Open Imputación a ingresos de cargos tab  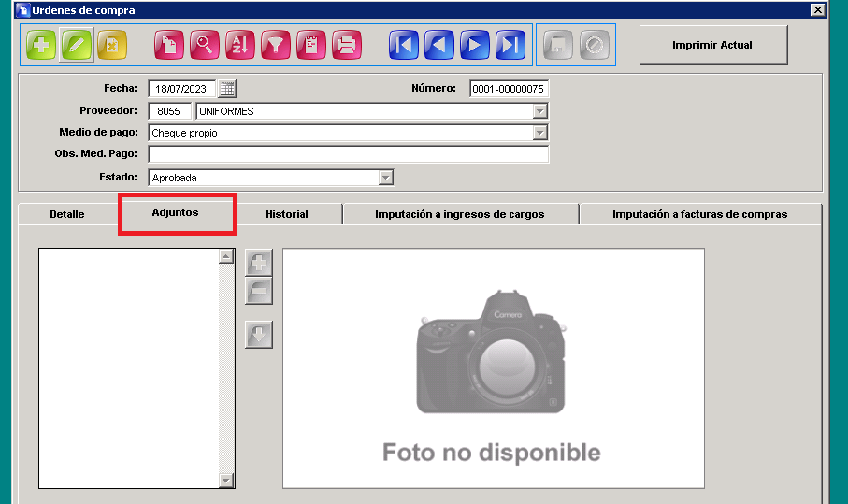click(x=460, y=214)
